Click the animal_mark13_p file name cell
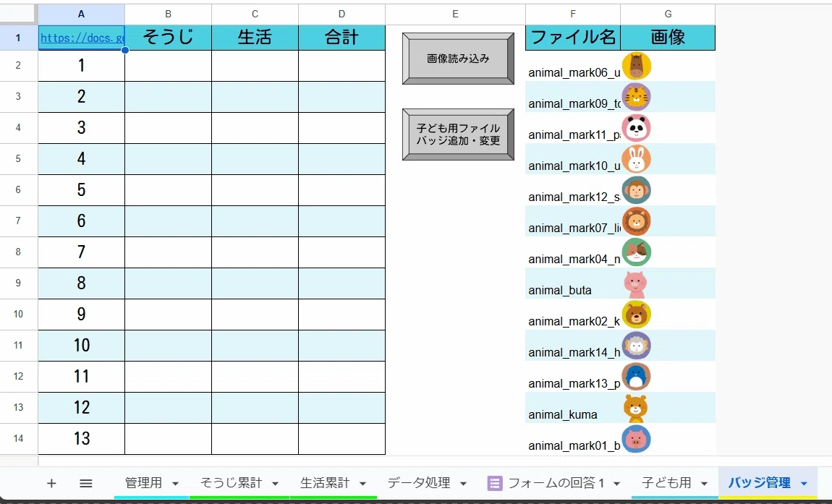832x504 pixels. [573, 377]
